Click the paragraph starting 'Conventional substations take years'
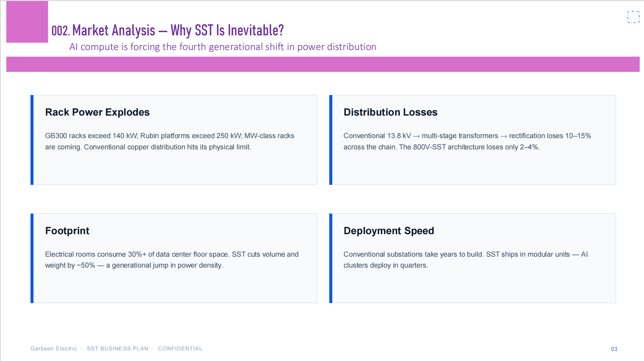 pos(466,260)
